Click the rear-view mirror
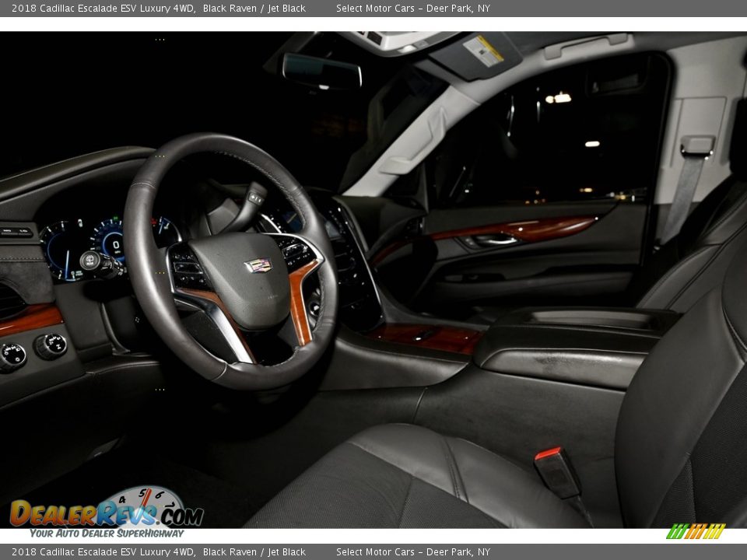Viewport: 747px width, 560px height. pyautogui.click(x=321, y=72)
